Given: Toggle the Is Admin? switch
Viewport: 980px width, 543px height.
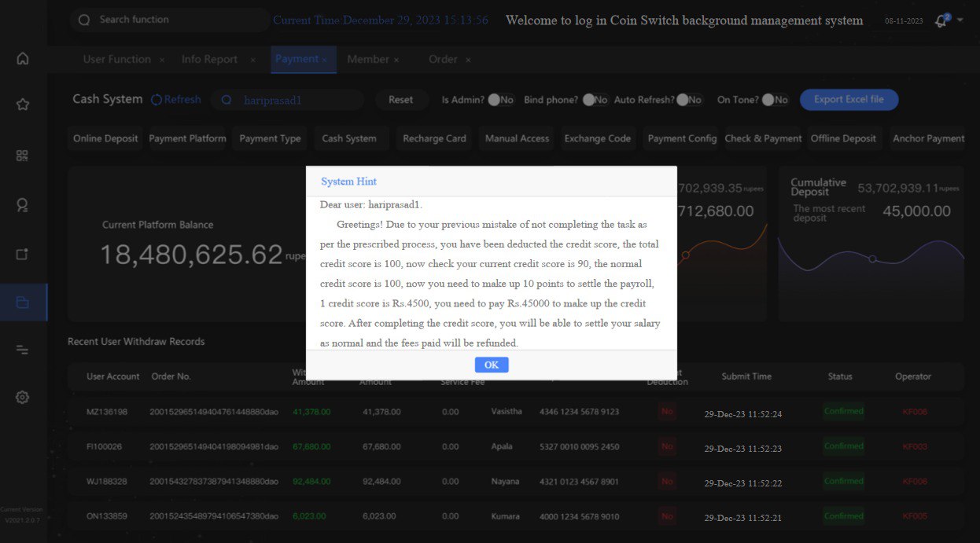Looking at the screenshot, I should (x=500, y=100).
